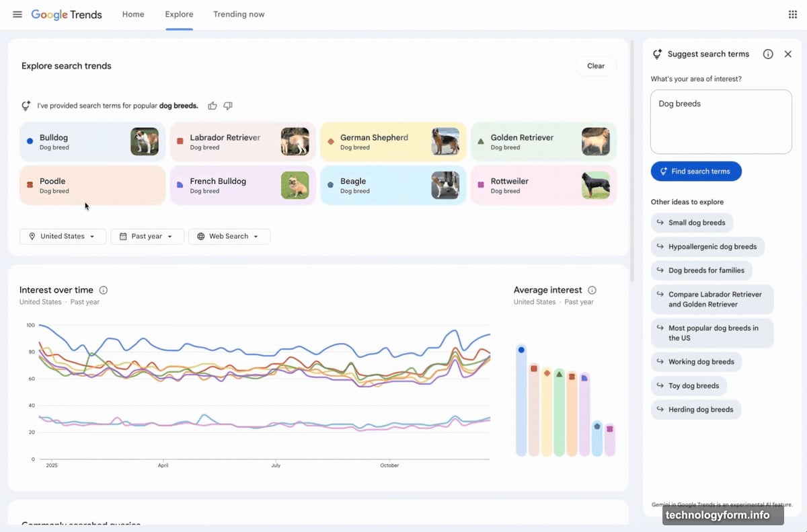Close the Suggest search terms panel
The image size is (807, 532).
788,54
